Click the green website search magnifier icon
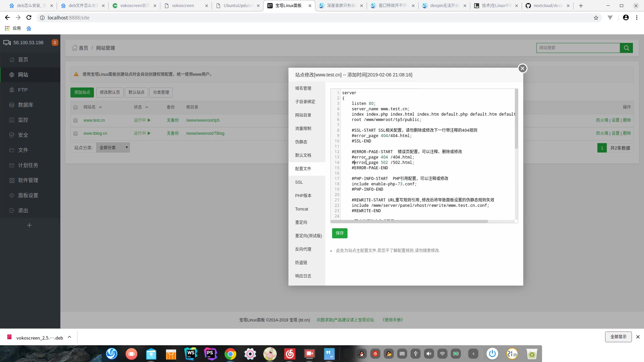The height and width of the screenshot is (362, 644). (x=626, y=48)
